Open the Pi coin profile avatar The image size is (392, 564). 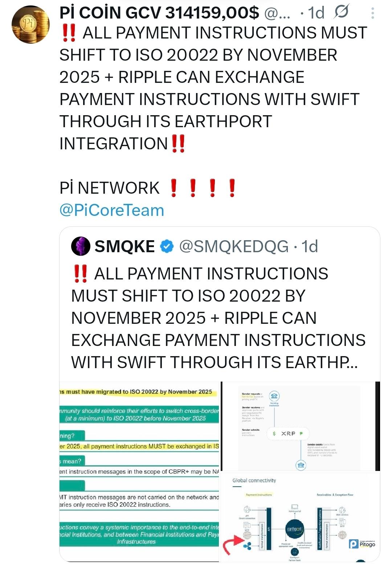[30, 24]
